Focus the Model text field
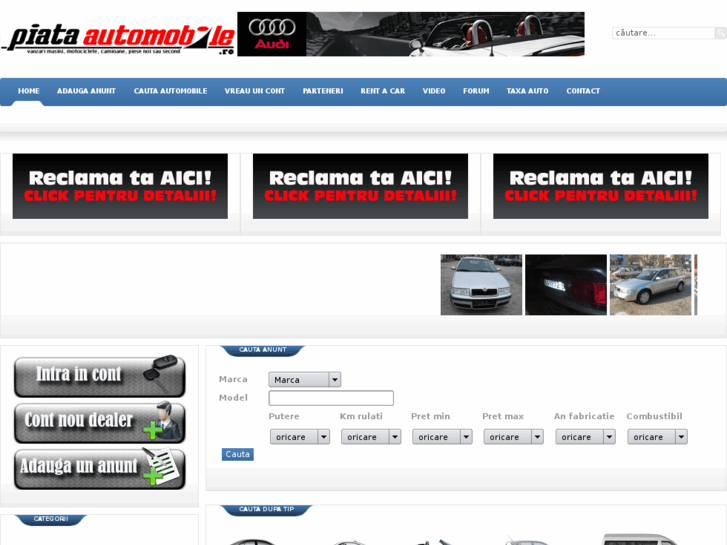This screenshot has height=545, width=727. tap(331, 398)
